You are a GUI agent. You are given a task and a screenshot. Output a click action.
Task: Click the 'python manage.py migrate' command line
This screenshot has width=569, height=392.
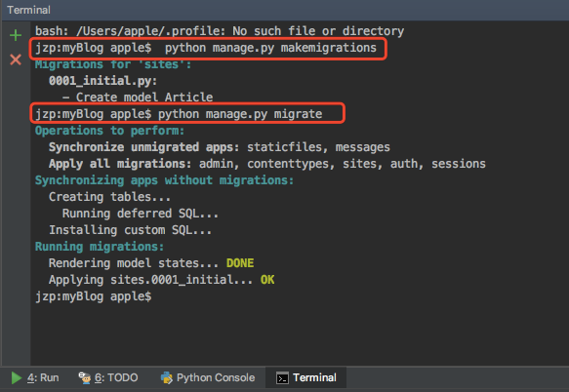click(x=179, y=114)
